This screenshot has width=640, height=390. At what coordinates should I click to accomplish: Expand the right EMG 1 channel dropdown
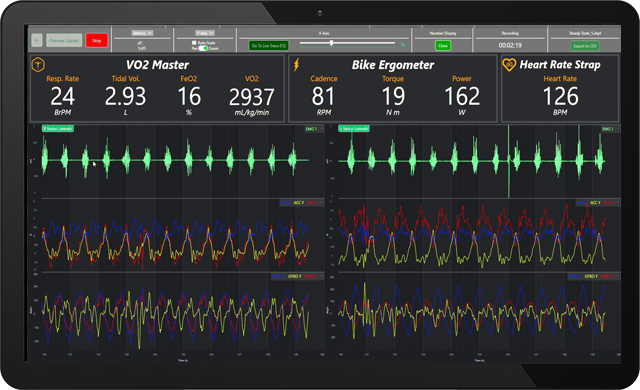tap(610, 129)
